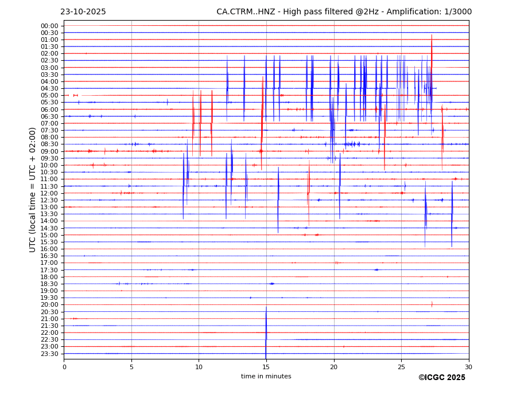This screenshot has width=532, height=399.
Task: Click the 0 tick on minutes axis
Action: [64, 367]
